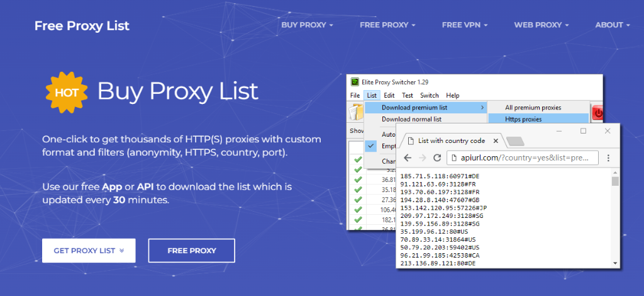Click proxy entry 139.59.156.89:3128#SG

(440, 224)
